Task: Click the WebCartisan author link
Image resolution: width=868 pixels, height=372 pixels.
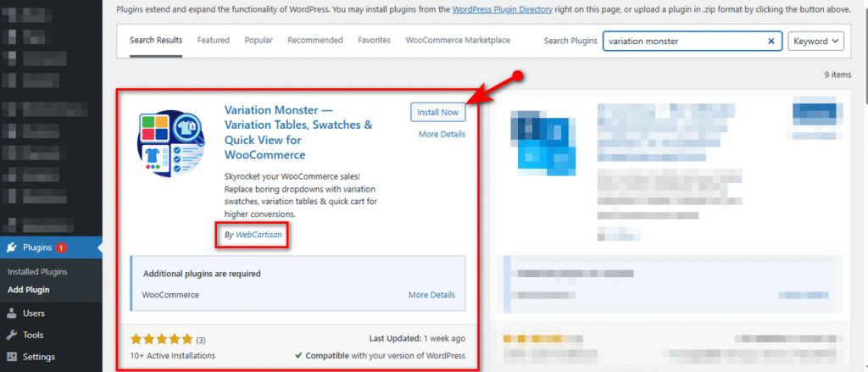Action: 259,235
